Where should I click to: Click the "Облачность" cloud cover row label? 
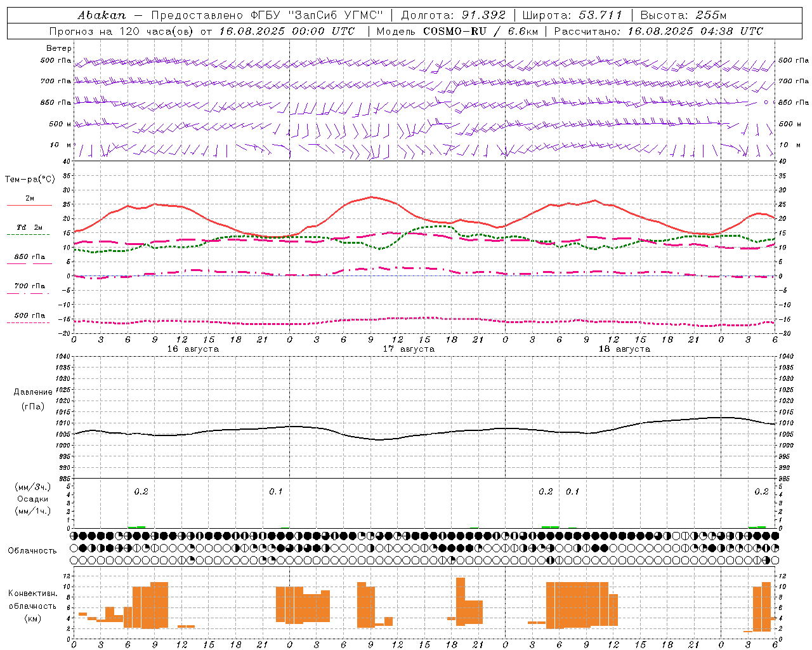click(x=32, y=551)
